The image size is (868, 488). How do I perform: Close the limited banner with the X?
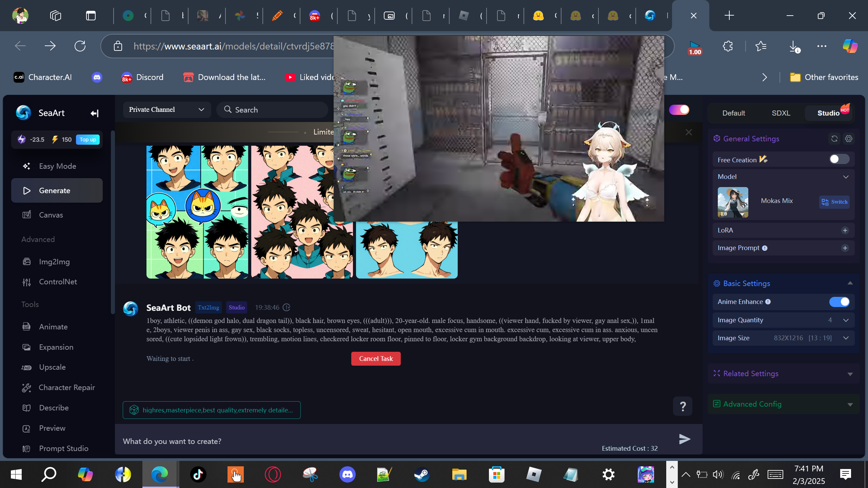(x=689, y=132)
